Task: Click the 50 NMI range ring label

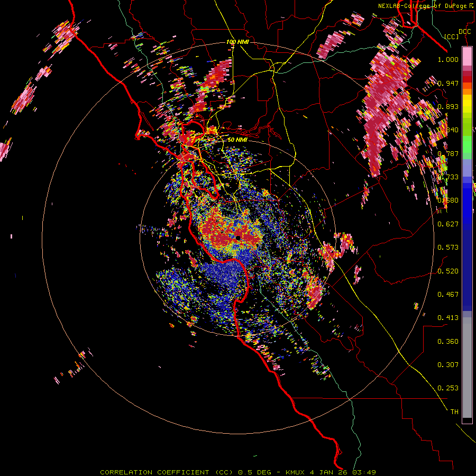Action: tap(237, 140)
